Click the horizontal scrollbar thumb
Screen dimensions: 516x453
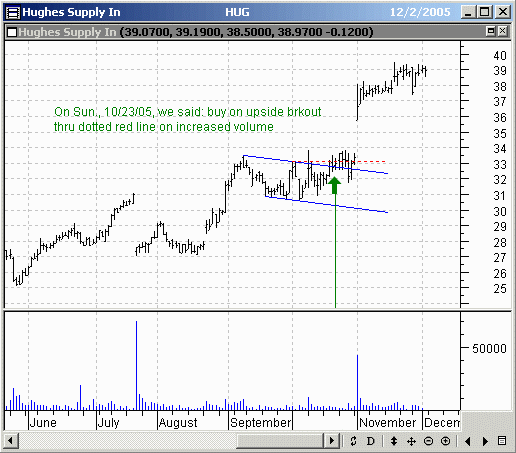point(280,441)
